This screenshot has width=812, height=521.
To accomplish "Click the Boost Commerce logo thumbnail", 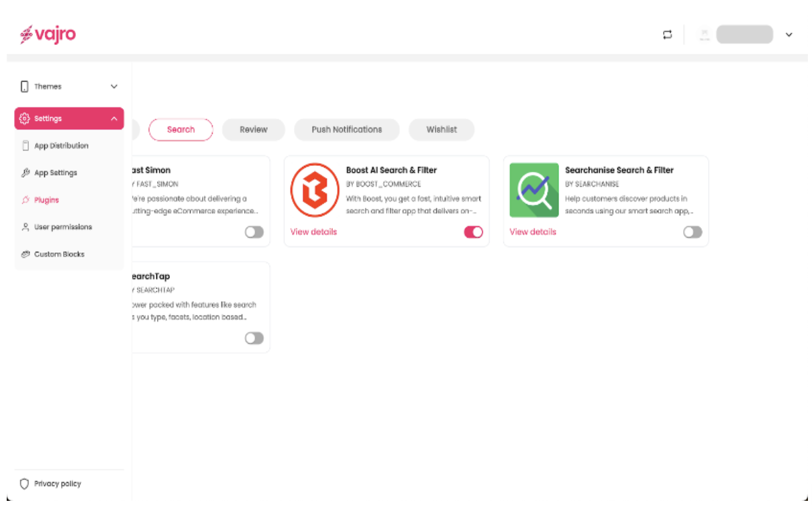I will [315, 190].
